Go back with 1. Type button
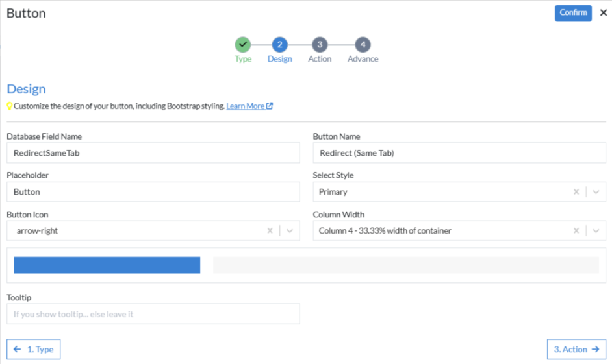 tap(34, 349)
